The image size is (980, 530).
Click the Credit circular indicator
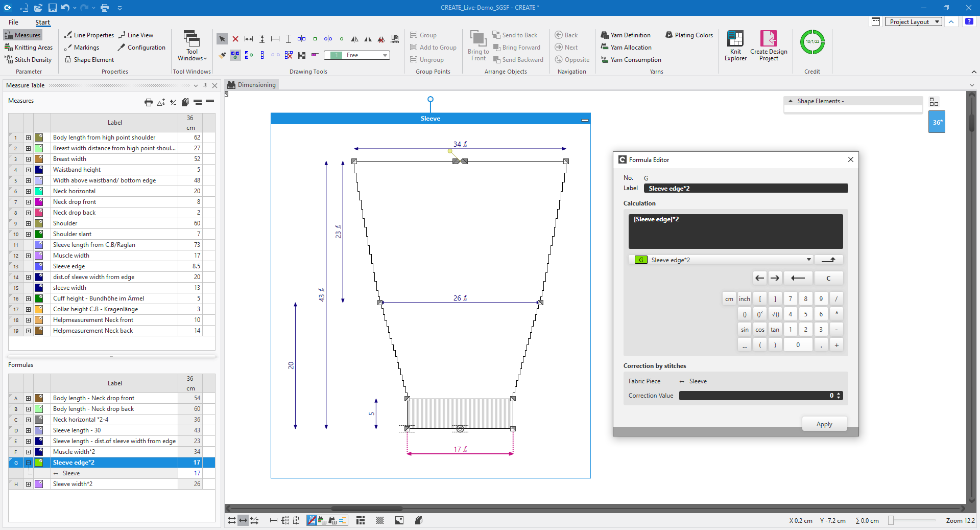(812, 42)
